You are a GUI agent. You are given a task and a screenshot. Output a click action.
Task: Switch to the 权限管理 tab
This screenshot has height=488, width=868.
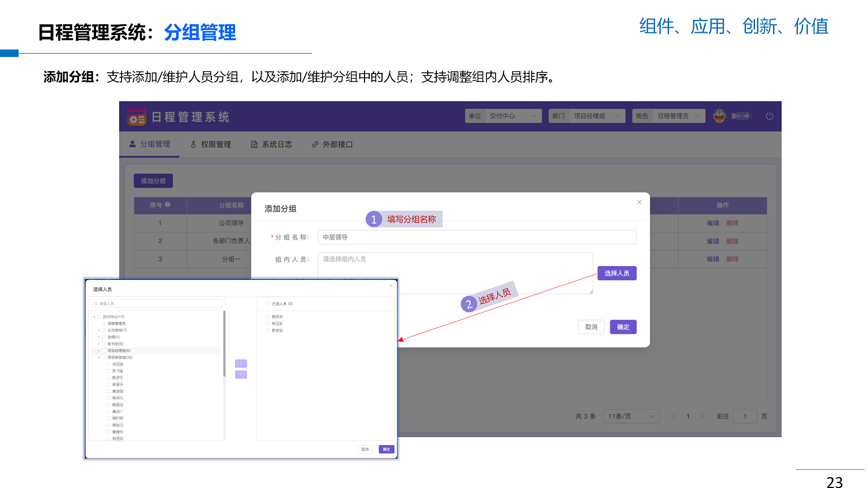coord(211,145)
